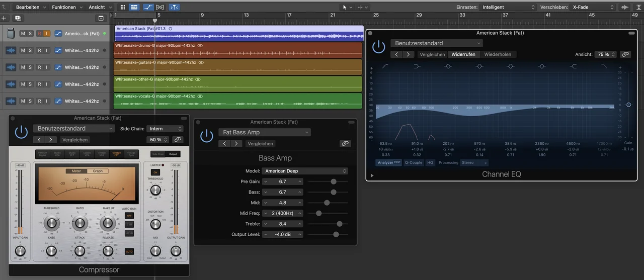Turn on the compressor Limiter ON button
The image size is (644, 280).
coord(155,172)
